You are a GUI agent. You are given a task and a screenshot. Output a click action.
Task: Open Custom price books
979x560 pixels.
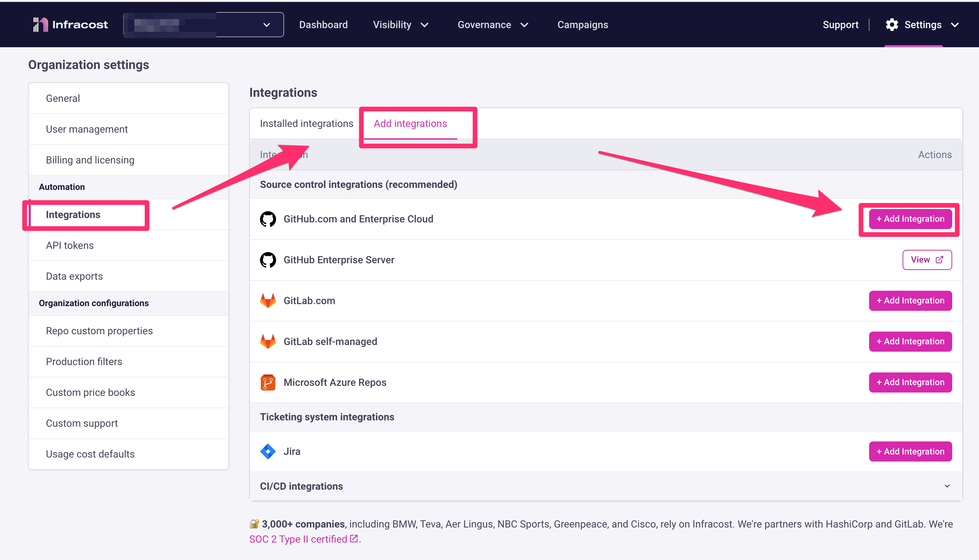pos(128,392)
